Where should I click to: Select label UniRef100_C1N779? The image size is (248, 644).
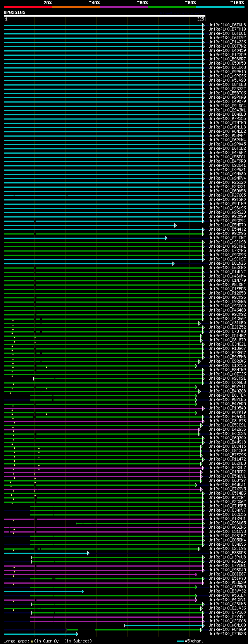pos(227,280)
